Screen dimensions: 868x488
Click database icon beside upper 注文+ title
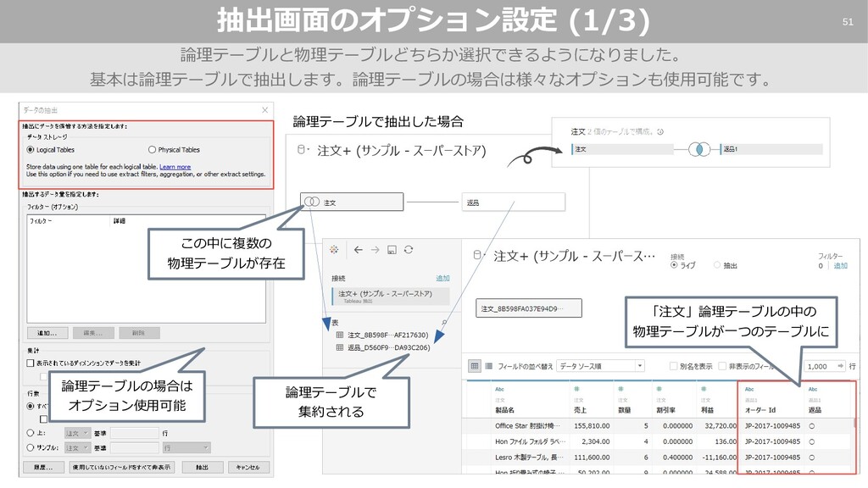point(302,149)
